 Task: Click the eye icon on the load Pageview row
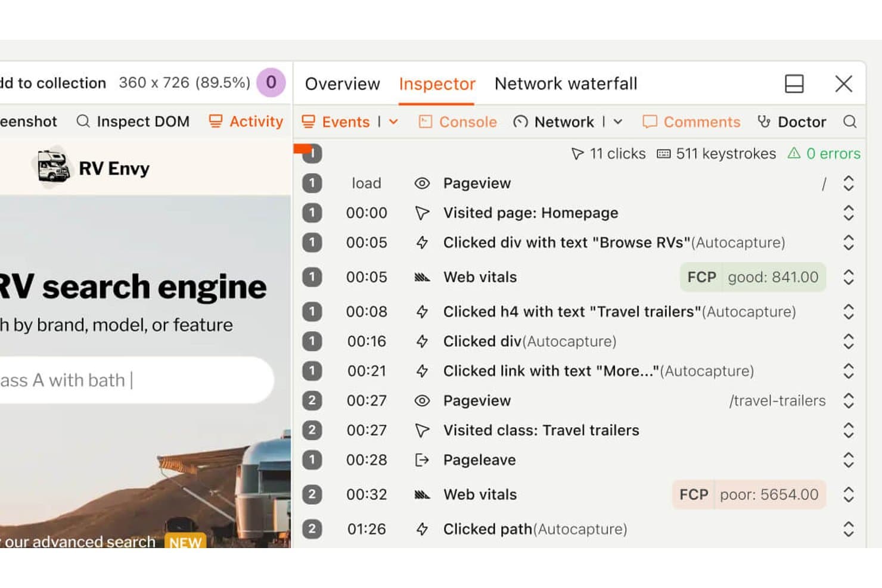tap(422, 183)
